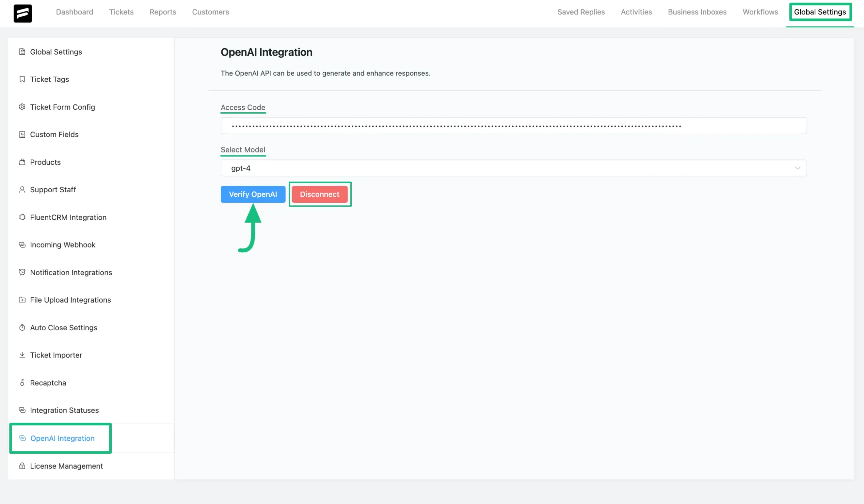
Task: Click the Recaptcha icon in sidebar
Action: pyautogui.click(x=22, y=383)
